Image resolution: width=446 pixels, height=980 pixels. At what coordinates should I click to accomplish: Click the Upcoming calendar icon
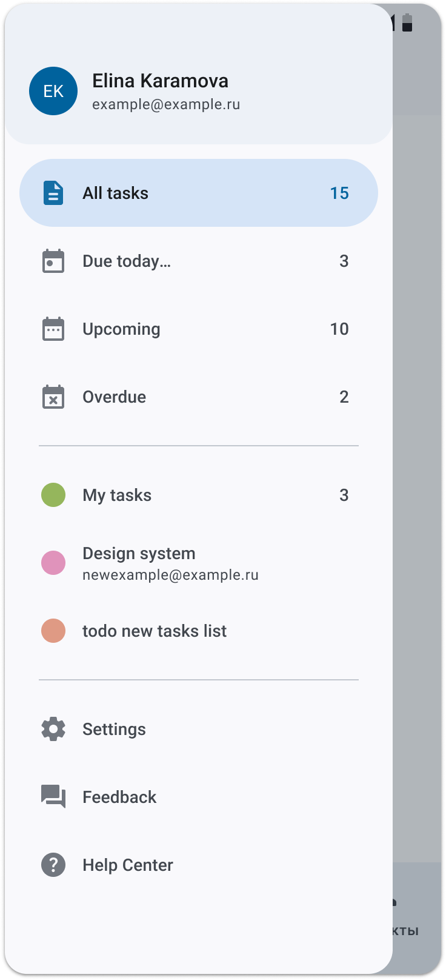pyautogui.click(x=53, y=329)
